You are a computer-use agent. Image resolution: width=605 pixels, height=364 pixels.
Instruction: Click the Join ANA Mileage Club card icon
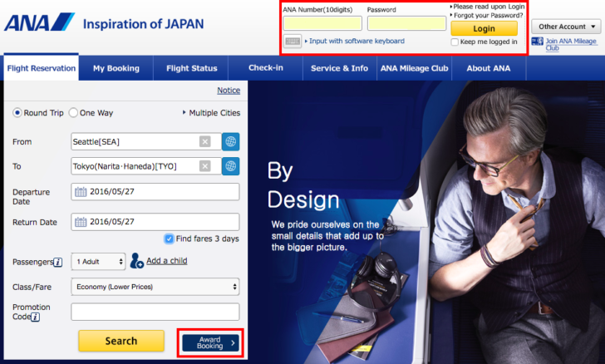point(537,42)
